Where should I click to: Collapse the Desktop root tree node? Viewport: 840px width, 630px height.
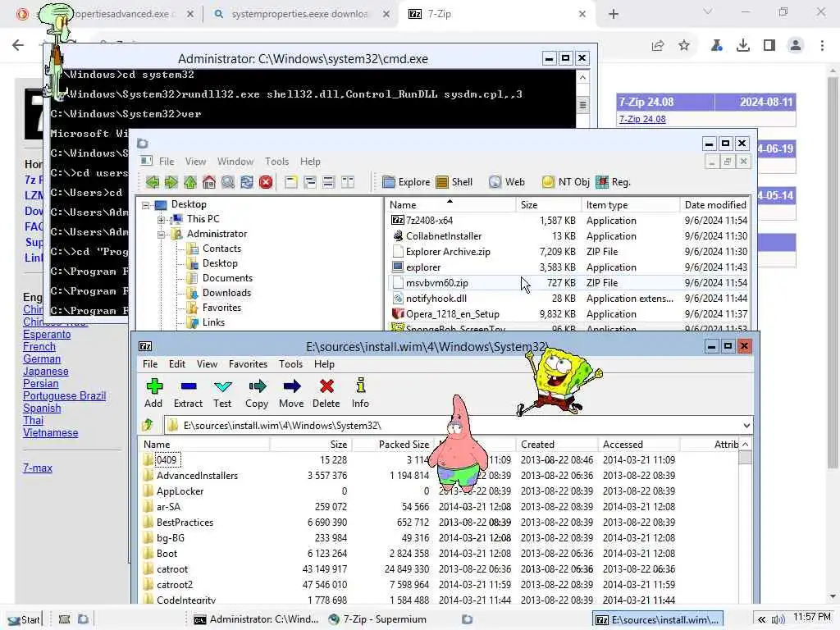(146, 204)
